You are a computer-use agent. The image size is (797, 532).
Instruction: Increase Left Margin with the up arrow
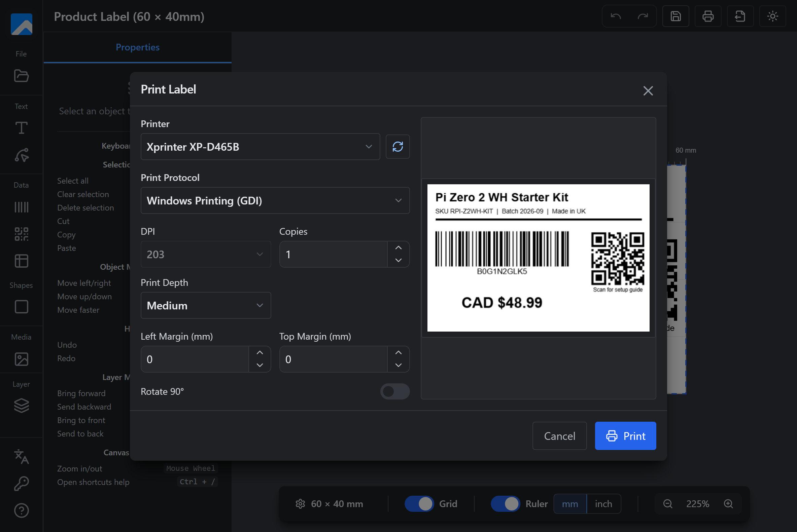pos(260,353)
